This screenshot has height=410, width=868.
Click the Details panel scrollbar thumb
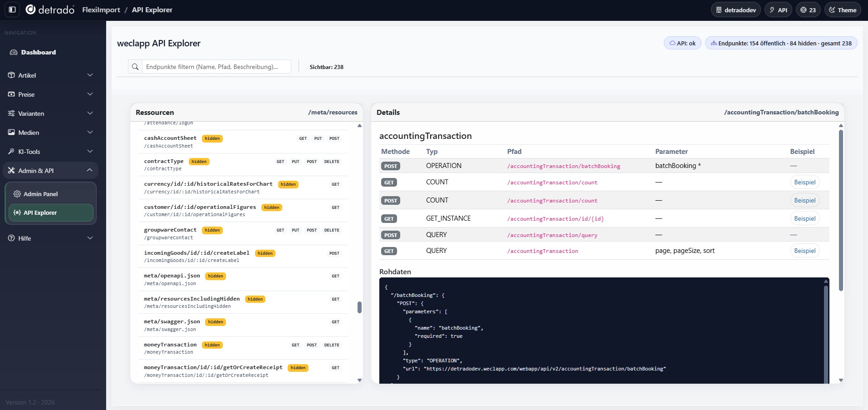click(x=841, y=210)
